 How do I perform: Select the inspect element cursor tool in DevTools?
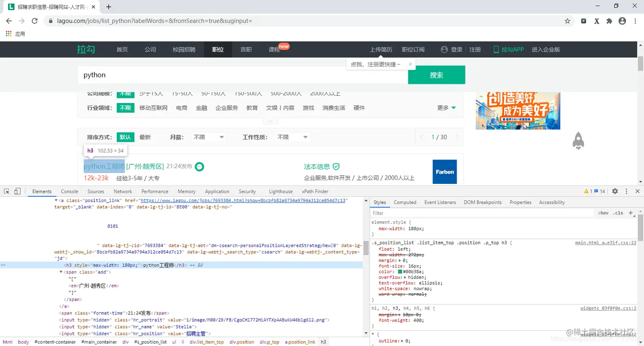point(6,192)
